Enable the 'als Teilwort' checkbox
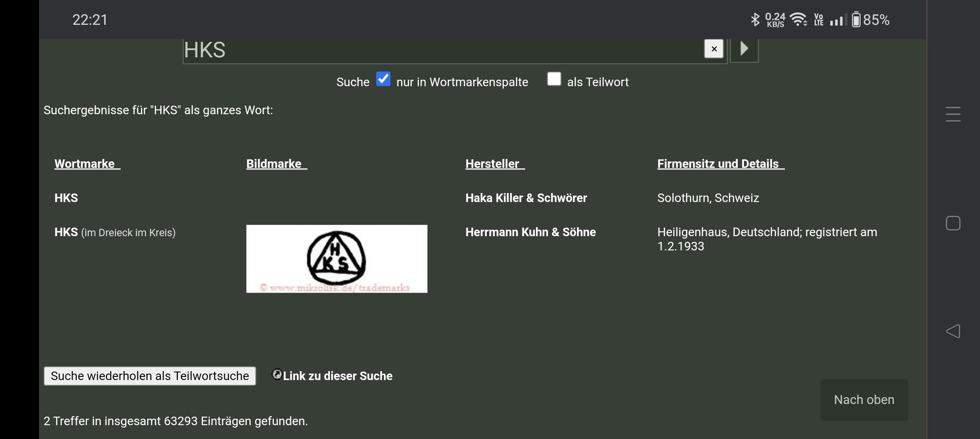Image resolution: width=980 pixels, height=439 pixels. 554,79
